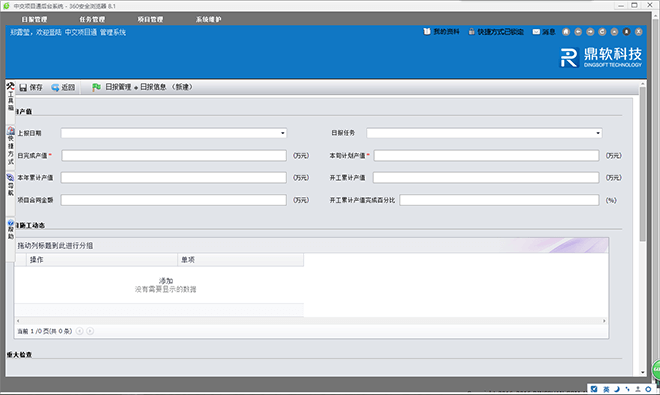660x395 pixels.
Task: Click the round forward arrow header icon
Action: pos(590,32)
